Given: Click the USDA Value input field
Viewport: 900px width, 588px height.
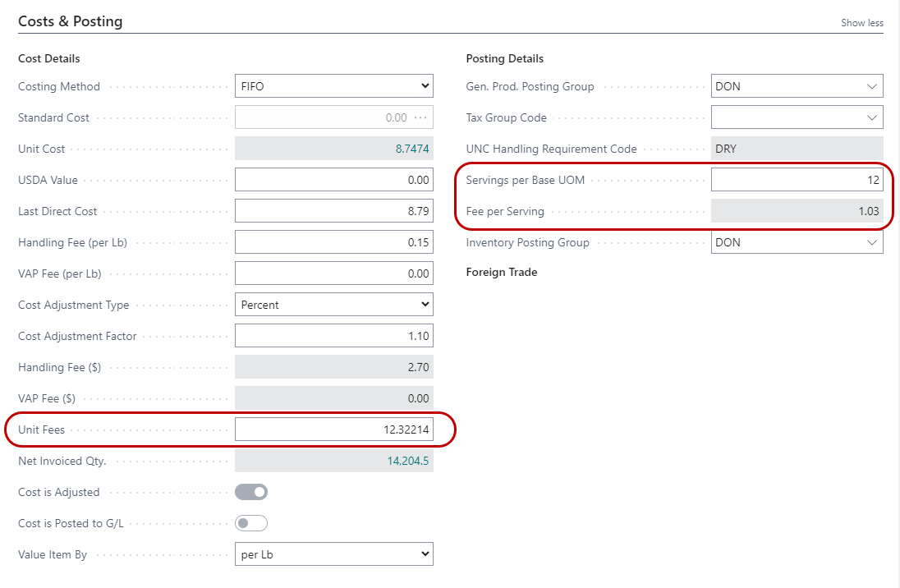Looking at the screenshot, I should 333,180.
